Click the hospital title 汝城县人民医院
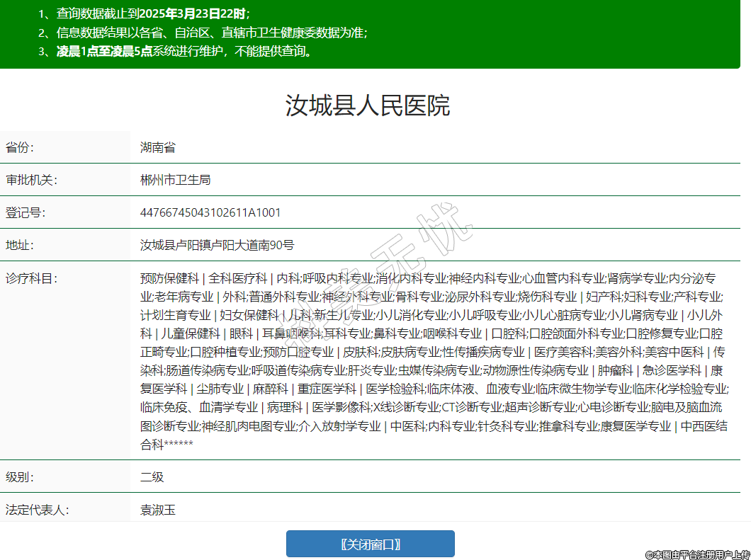 point(368,105)
